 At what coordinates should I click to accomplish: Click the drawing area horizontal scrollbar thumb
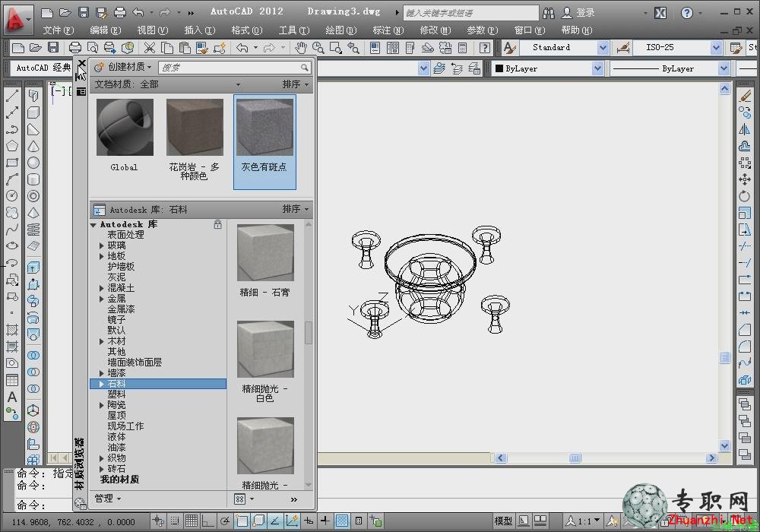click(575, 458)
